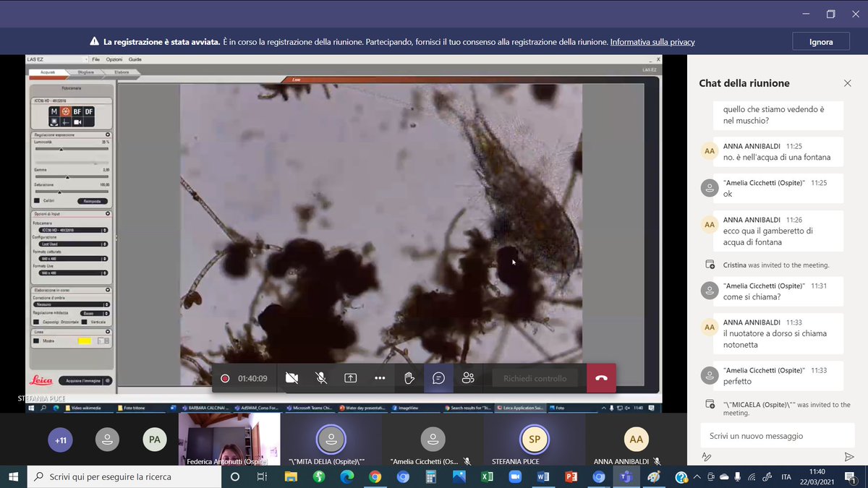Screen dimensions: 868x488
Task: Click Acquisire l'immagine button
Action: pos(85,380)
